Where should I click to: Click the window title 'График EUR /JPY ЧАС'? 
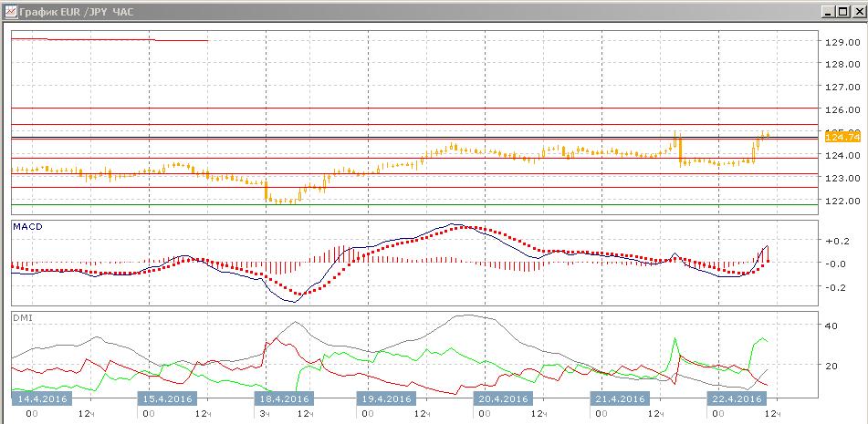75,11
